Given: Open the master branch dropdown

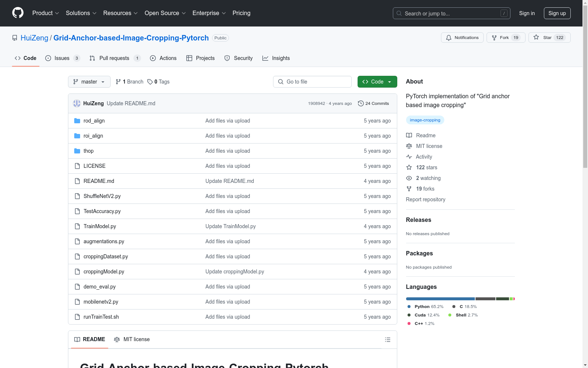Looking at the screenshot, I should (89, 82).
